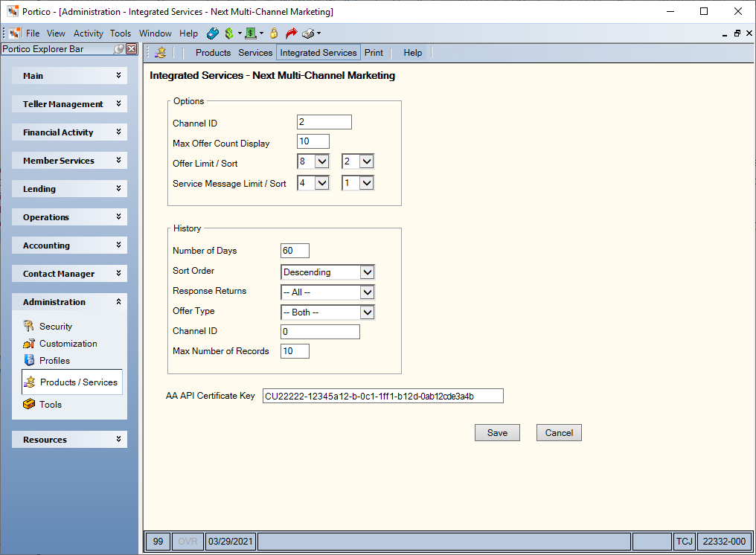
Task: Expand the Main section
Action: pyautogui.click(x=69, y=76)
